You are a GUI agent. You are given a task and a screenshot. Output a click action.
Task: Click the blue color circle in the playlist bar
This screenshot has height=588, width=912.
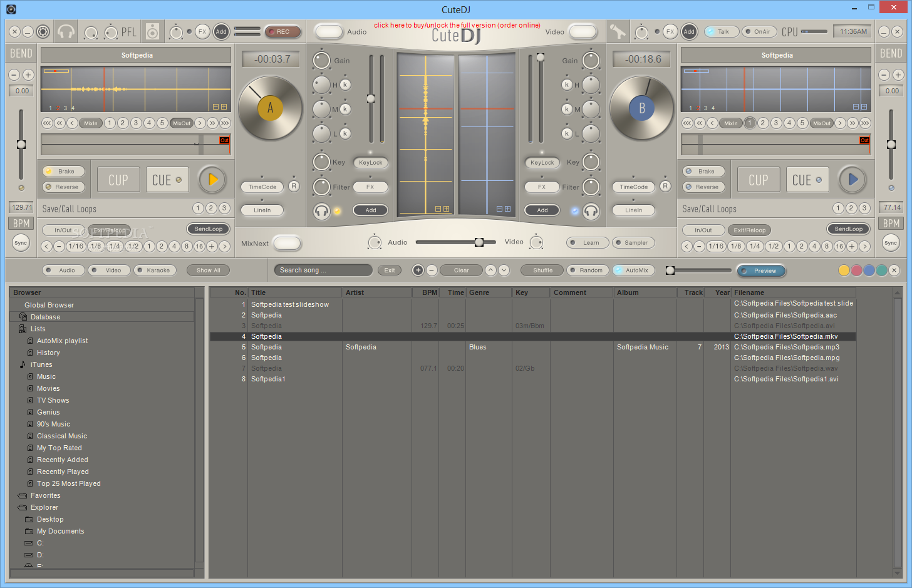[869, 271]
